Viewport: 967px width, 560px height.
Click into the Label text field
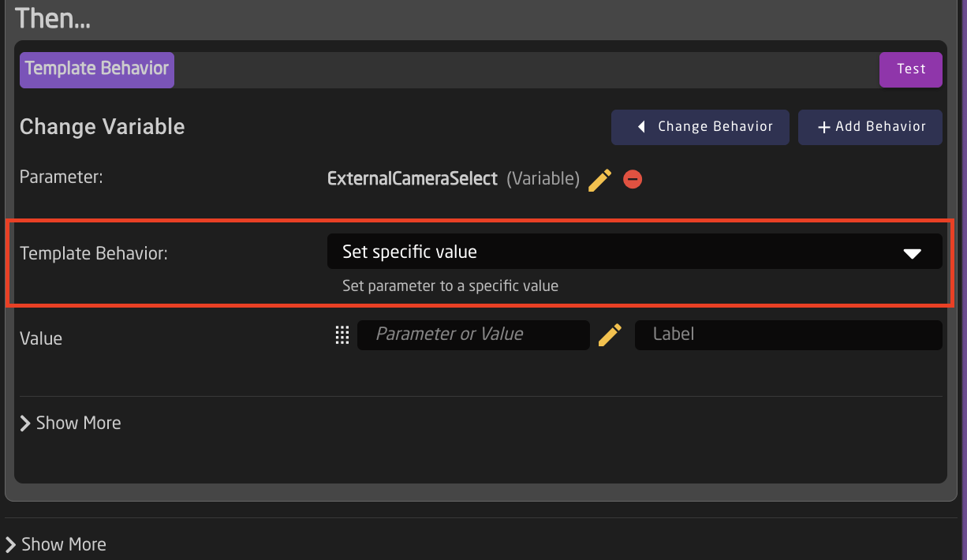787,334
